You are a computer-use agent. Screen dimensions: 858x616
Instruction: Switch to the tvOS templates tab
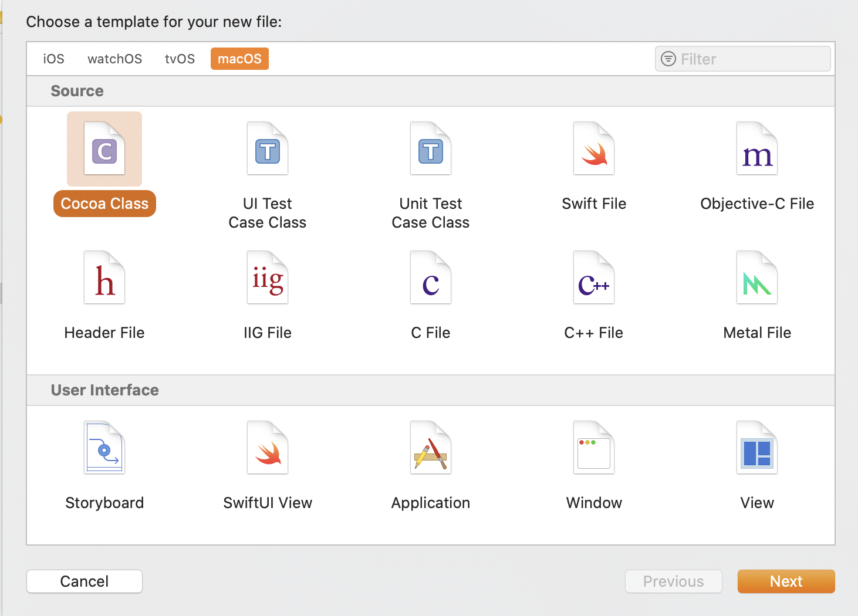(180, 59)
